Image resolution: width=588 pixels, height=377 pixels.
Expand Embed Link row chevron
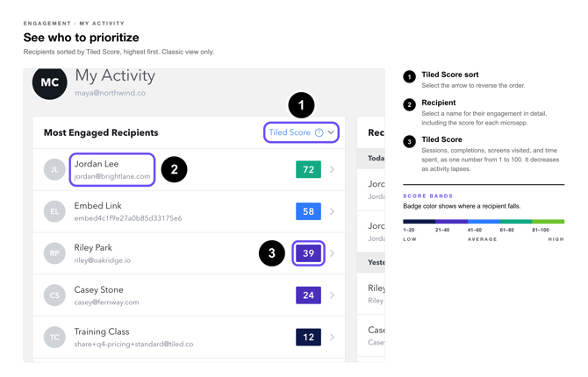point(333,211)
